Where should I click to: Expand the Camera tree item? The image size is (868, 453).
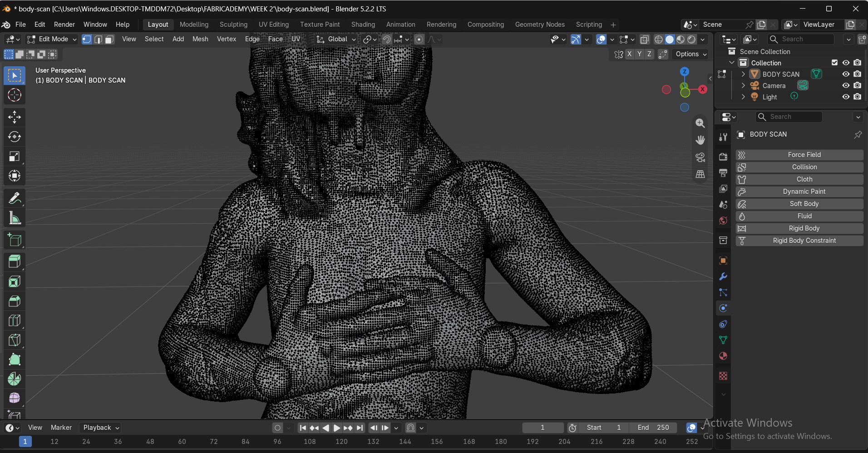pyautogui.click(x=743, y=85)
